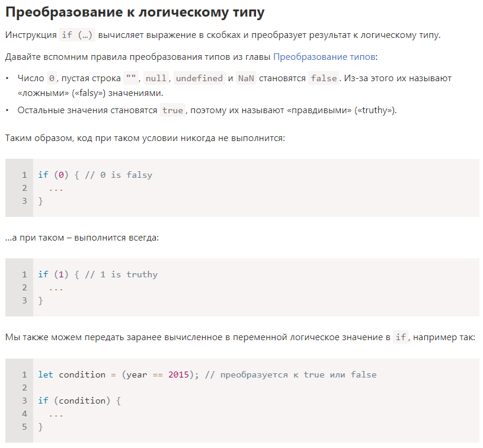Click the paragraph starting «Давайте вспомним правила»

191,57
